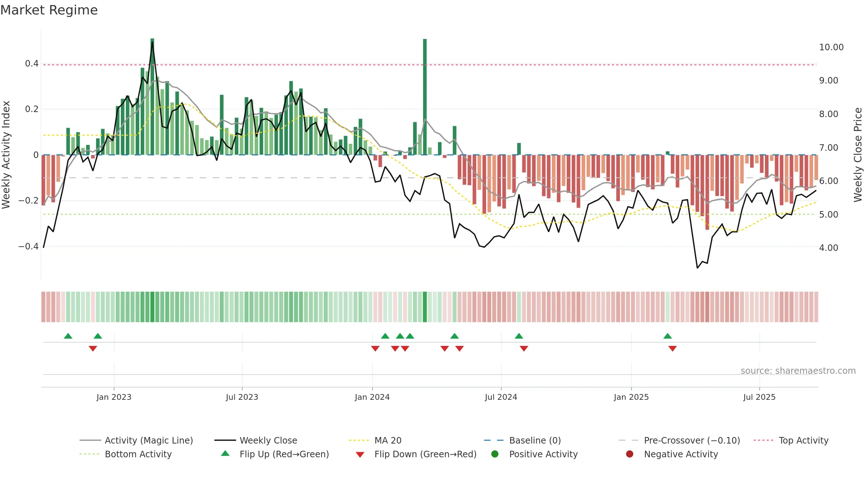Click the Bottom Activity legend entry

click(125, 454)
